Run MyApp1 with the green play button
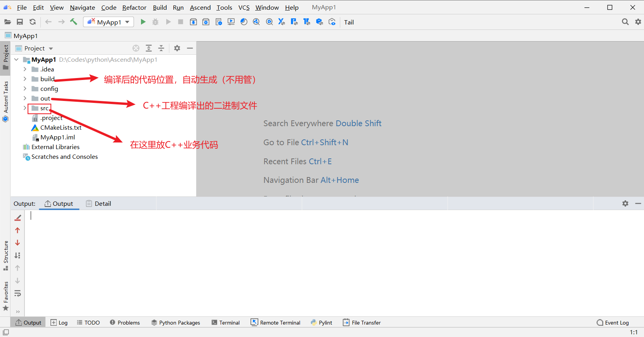 coord(143,22)
